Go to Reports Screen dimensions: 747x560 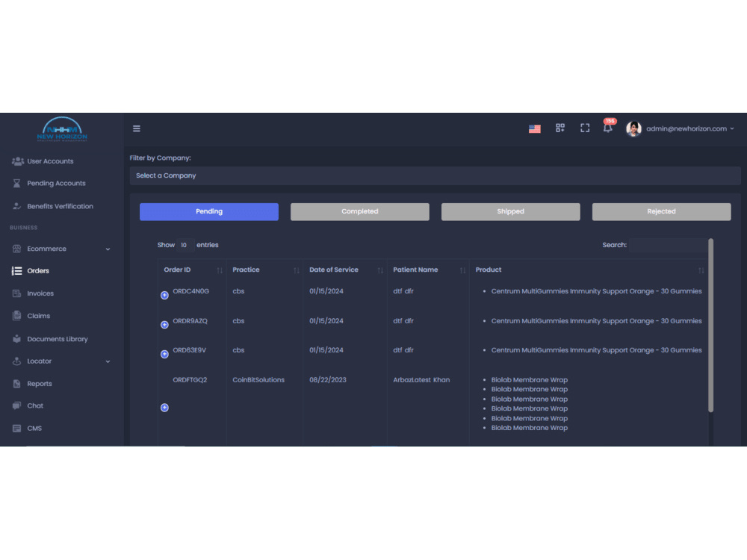(40, 384)
